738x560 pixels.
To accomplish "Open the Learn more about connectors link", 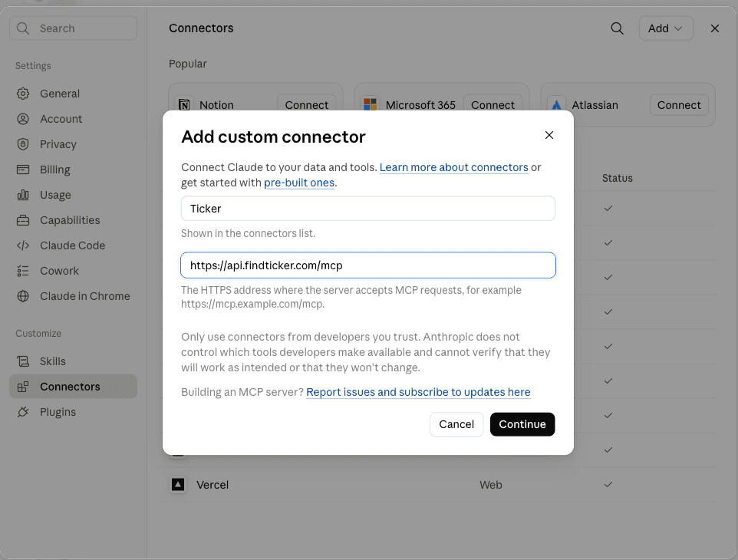I will pyautogui.click(x=453, y=167).
